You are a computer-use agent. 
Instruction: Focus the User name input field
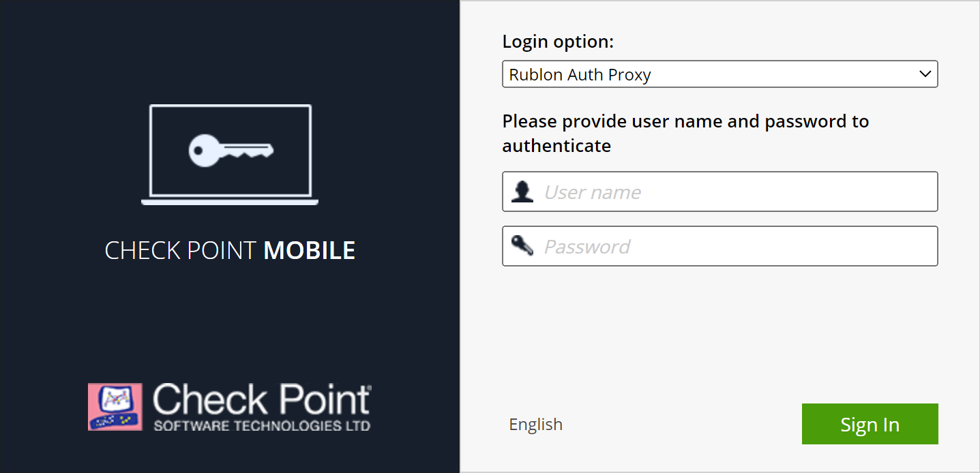click(x=737, y=192)
